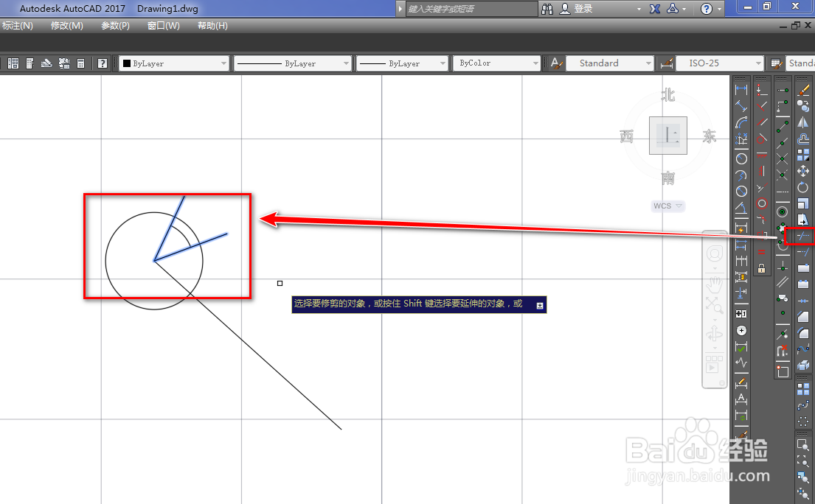Click the Zoom Center tool icon

[x=803, y=493]
